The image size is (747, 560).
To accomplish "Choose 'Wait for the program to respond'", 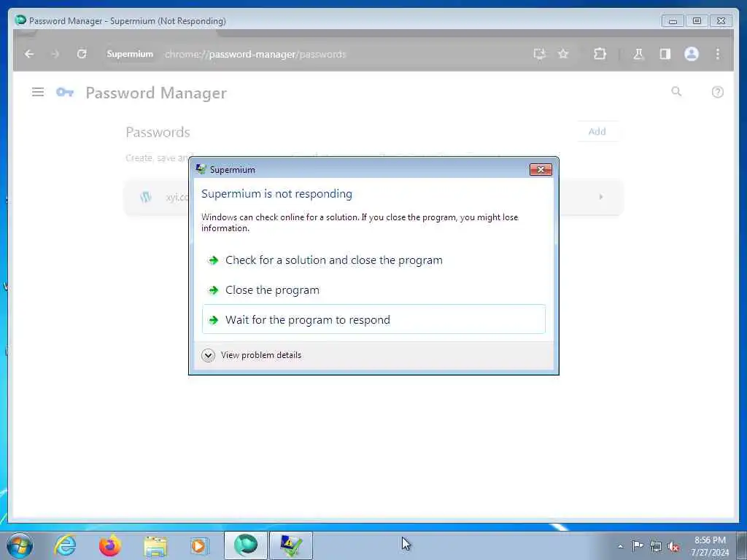I will click(373, 319).
